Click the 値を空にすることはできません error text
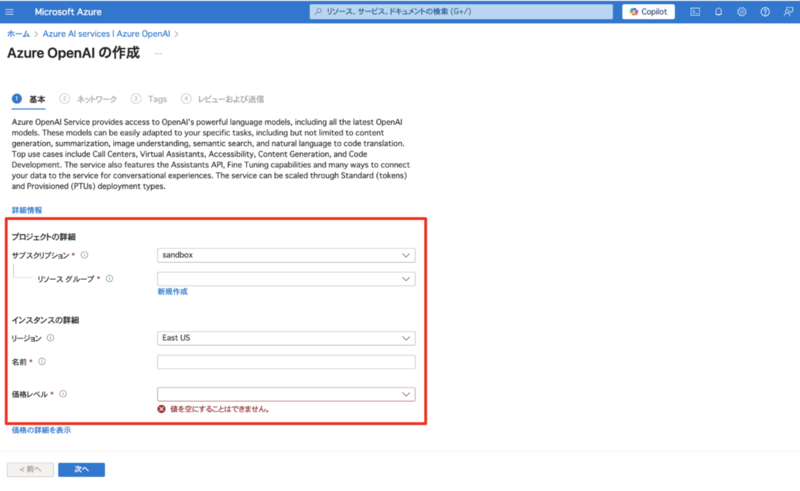 (219, 409)
